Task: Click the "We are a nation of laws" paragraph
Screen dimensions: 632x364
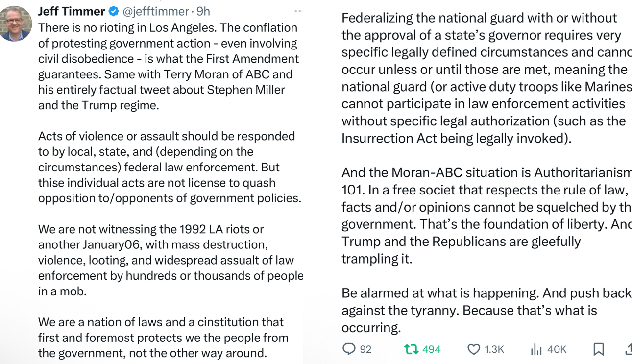Action: coord(163,338)
